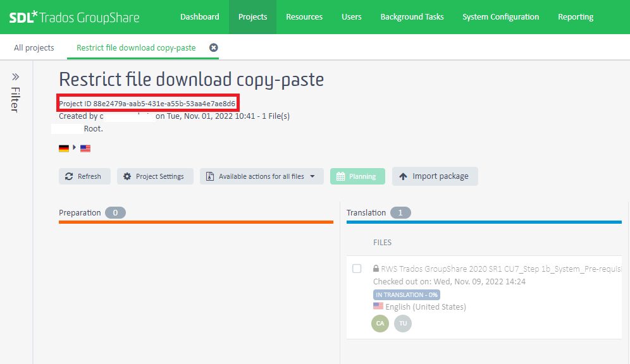Screen dimensions: 630x364
Task: Go to the Projects section
Action: [253, 17]
